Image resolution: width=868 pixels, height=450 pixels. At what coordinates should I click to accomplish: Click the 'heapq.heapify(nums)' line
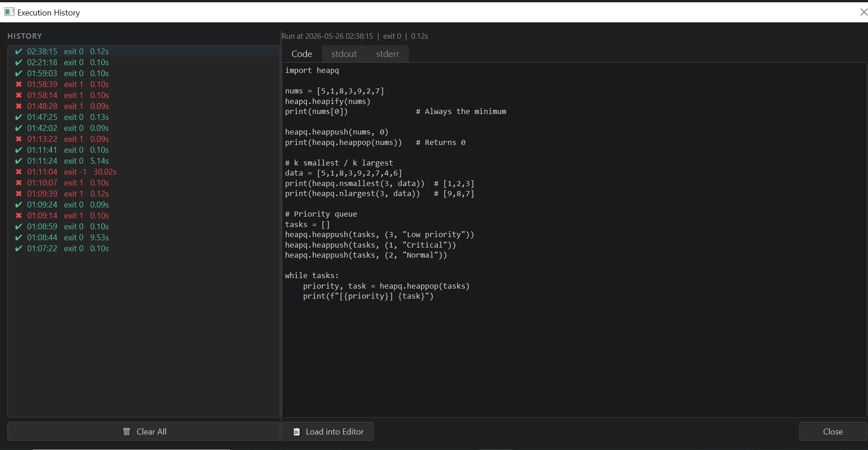(327, 101)
